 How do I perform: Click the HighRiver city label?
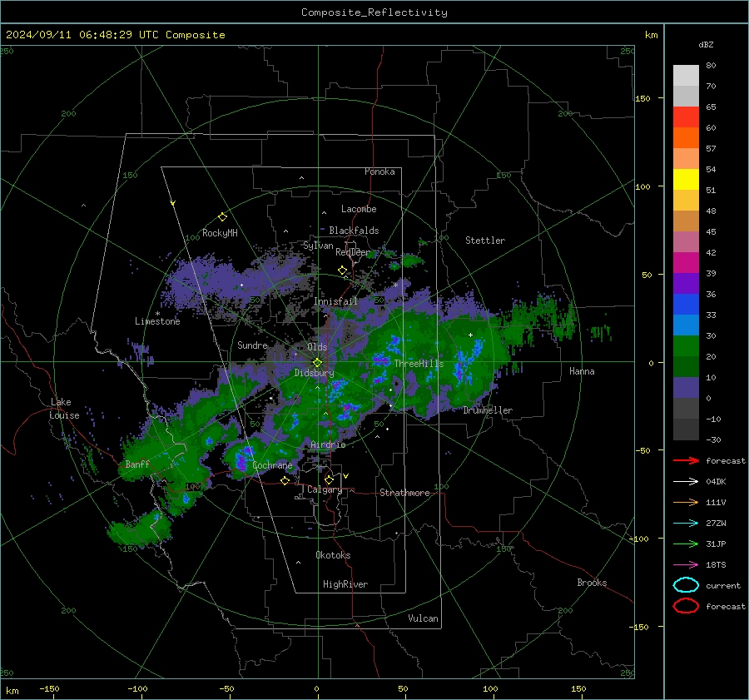pyautogui.click(x=345, y=584)
